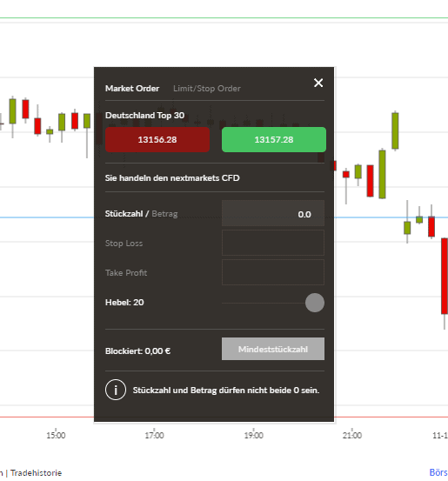The image size is (448, 481).
Task: Click the Take Profit input field
Action: coord(273,272)
